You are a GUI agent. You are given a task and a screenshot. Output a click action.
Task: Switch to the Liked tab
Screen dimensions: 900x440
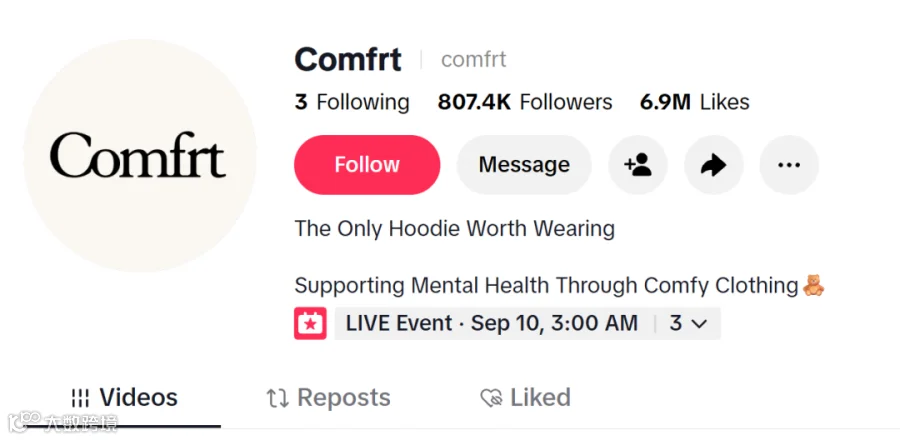526,398
